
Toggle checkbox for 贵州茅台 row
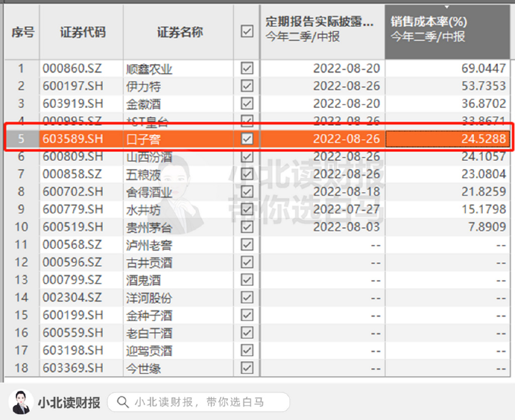click(247, 227)
